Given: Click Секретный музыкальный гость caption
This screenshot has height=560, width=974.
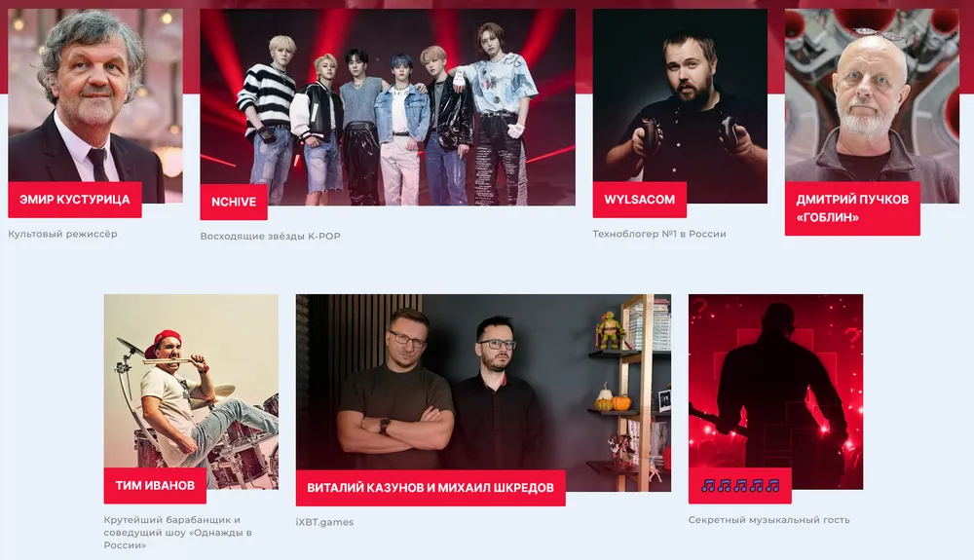Looking at the screenshot, I should (769, 520).
